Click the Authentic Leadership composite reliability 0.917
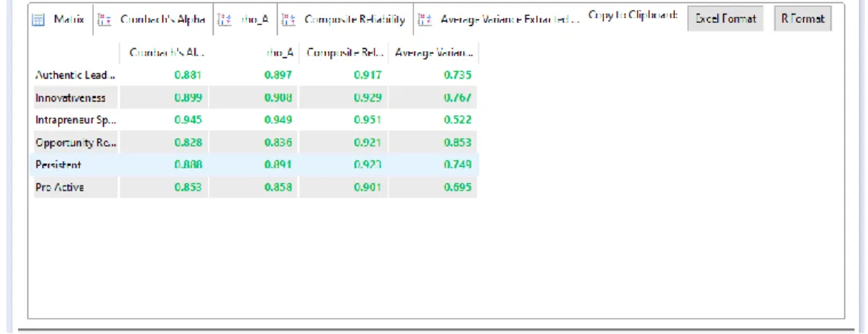868x334 pixels. pos(368,75)
